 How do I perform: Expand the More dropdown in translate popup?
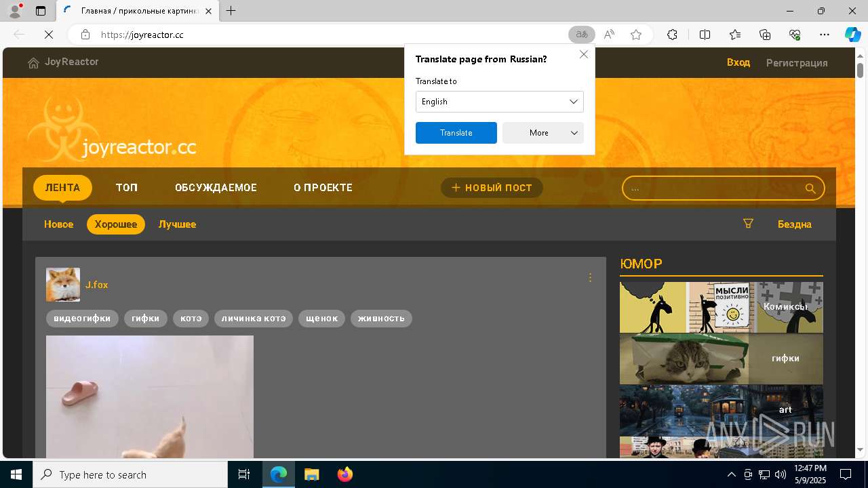pos(543,133)
